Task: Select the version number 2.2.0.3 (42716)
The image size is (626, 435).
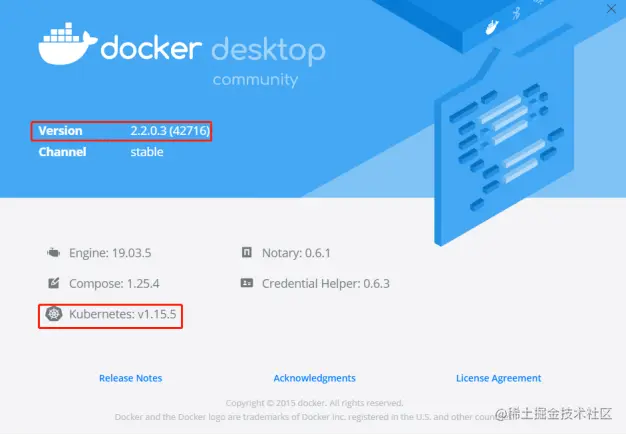Action: [x=170, y=130]
